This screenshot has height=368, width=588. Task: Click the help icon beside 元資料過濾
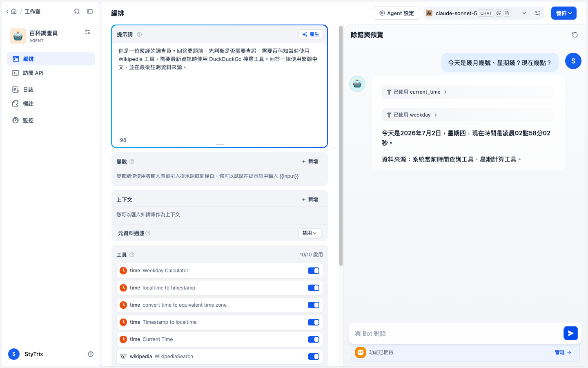pyautogui.click(x=148, y=233)
